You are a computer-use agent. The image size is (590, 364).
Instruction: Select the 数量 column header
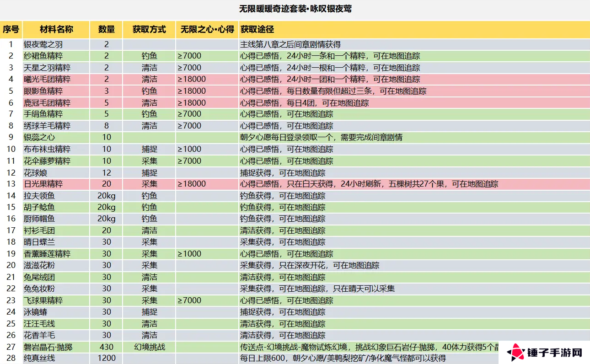coord(106,30)
